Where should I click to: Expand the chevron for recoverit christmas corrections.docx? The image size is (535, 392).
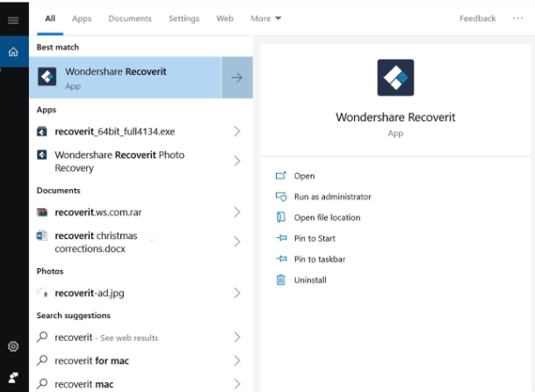tap(237, 242)
